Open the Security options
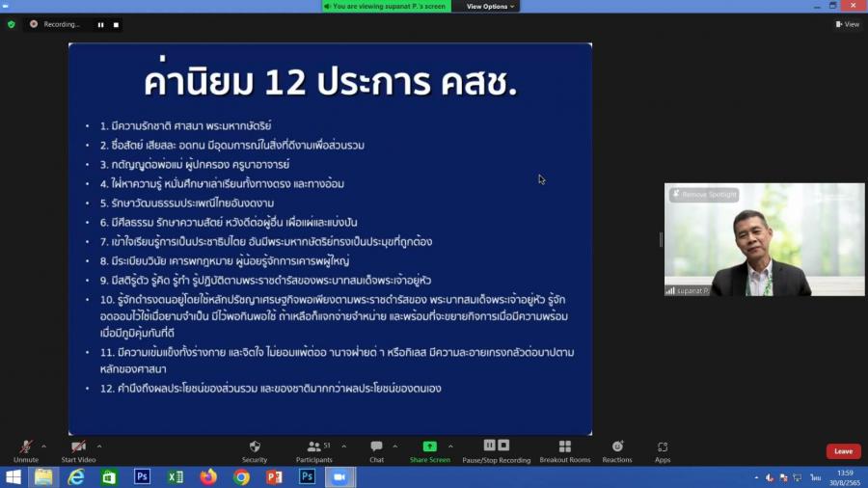This screenshot has height=488, width=868. (x=255, y=450)
